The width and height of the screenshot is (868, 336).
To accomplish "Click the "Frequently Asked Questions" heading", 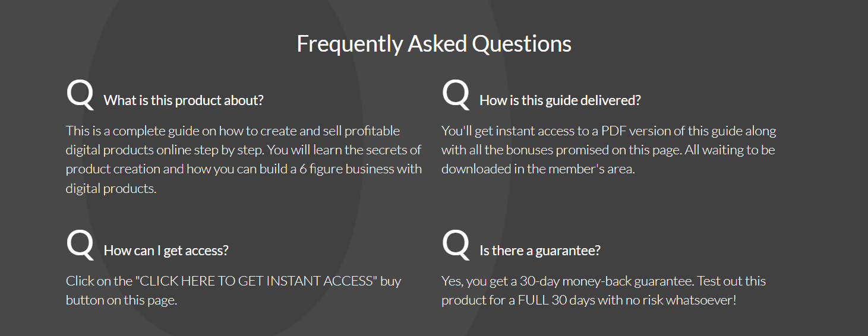I will [x=434, y=44].
